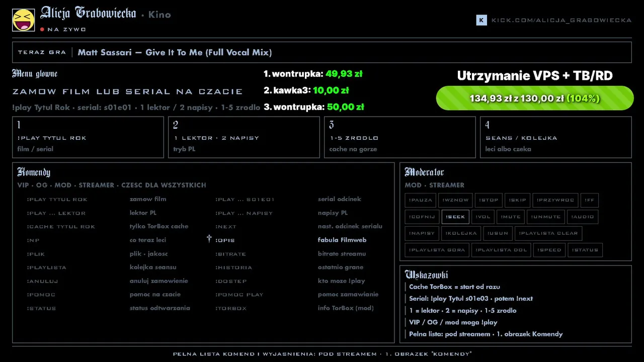Click the highlighted 'OPIS' command
This screenshot has width=644, height=362.
[225, 240]
